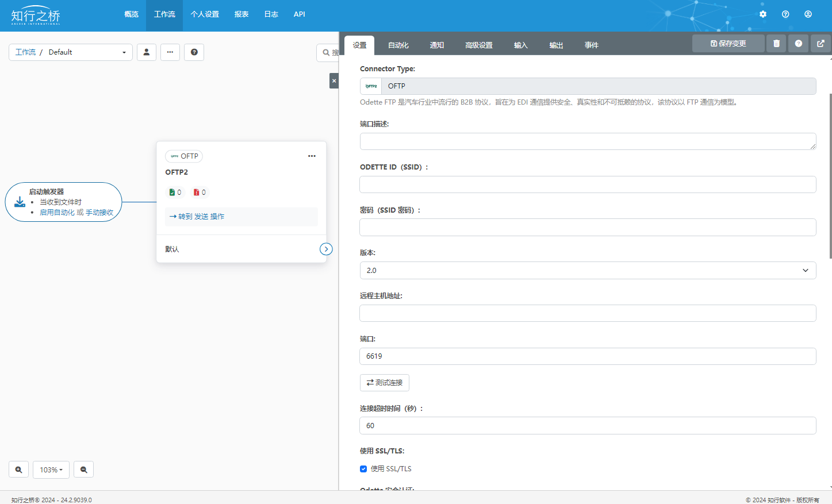Open the 103% zoom level dropdown
The height and width of the screenshot is (504, 832).
tap(51, 470)
